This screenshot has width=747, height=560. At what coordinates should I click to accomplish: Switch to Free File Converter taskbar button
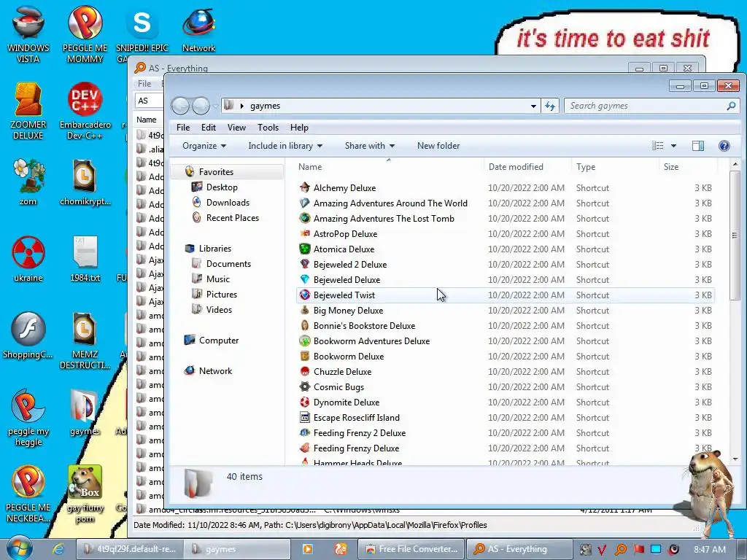click(411, 548)
